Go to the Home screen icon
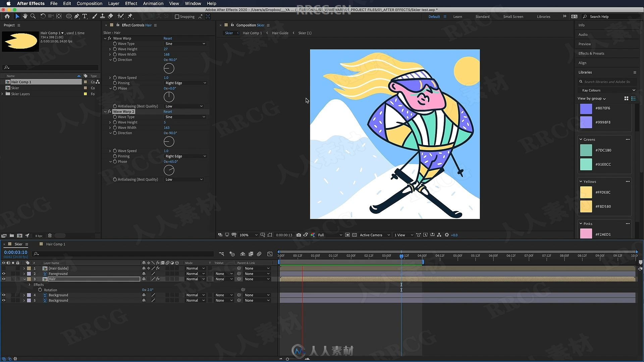Screen dimensions: 644x362 click(x=7, y=16)
